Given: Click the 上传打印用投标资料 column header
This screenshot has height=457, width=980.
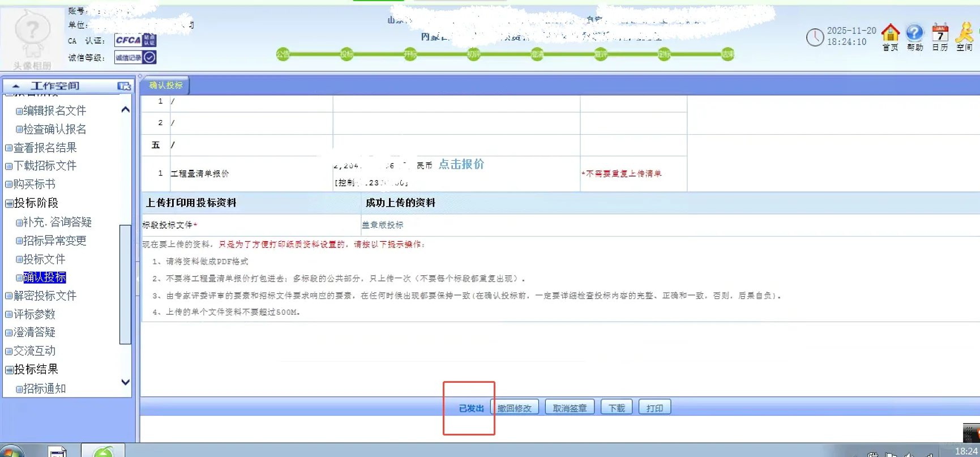Looking at the screenshot, I should tap(191, 203).
